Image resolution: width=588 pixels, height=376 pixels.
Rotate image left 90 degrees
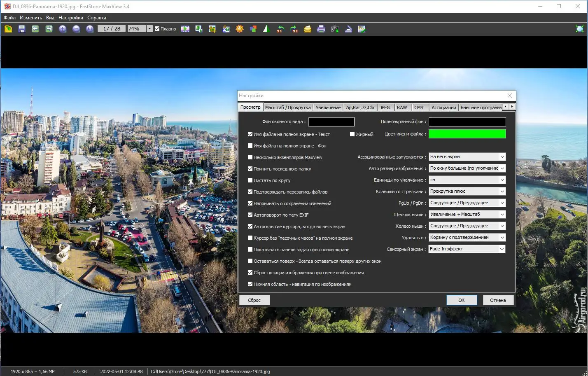[x=280, y=29]
